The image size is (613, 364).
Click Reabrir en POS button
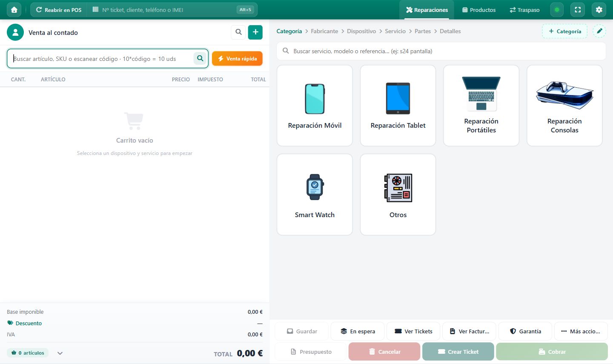click(59, 10)
